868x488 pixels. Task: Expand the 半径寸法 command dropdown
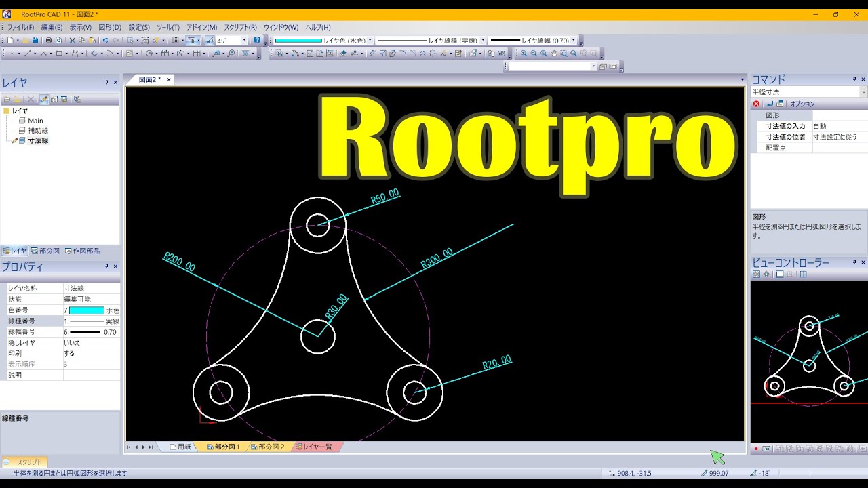(x=863, y=91)
